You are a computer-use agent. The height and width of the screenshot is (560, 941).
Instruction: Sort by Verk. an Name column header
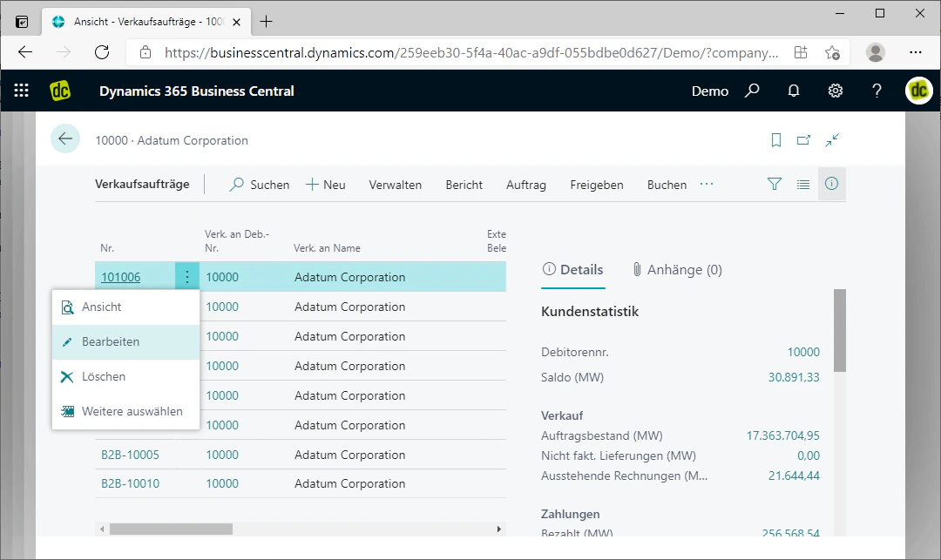327,248
